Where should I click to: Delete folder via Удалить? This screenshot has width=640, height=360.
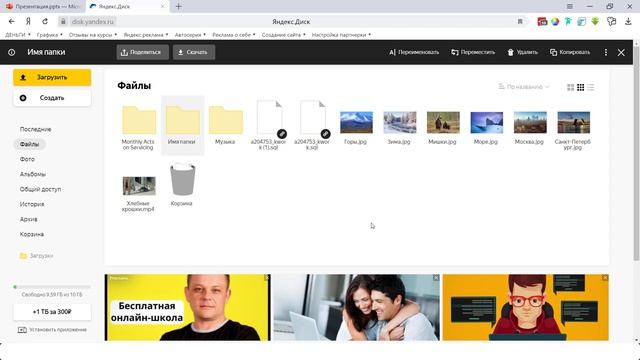(522, 52)
